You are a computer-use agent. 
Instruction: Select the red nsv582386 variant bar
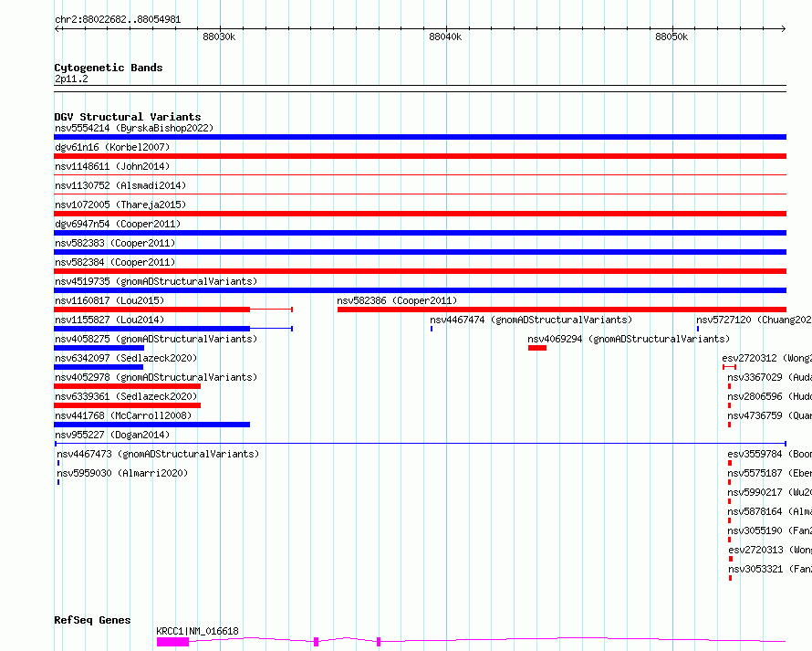[562, 310]
